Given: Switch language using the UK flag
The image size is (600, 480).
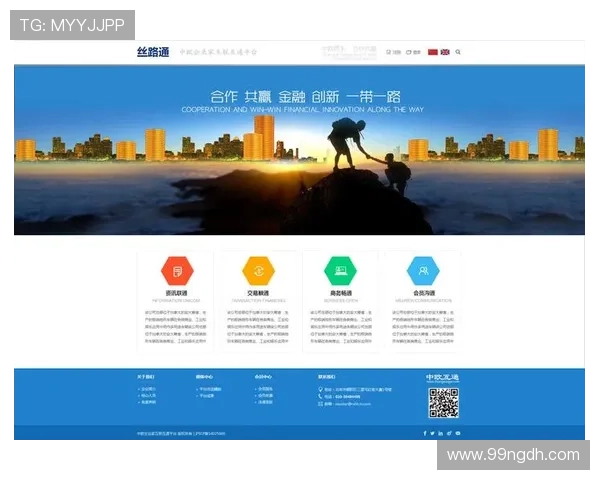Looking at the screenshot, I should 444,52.
